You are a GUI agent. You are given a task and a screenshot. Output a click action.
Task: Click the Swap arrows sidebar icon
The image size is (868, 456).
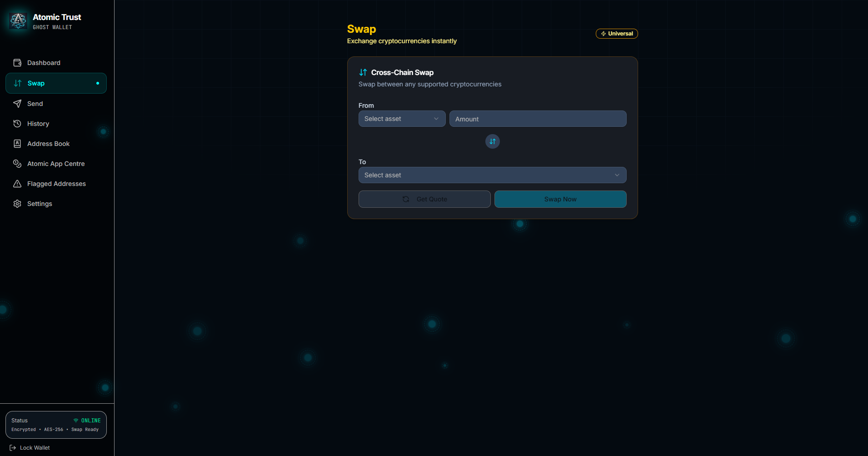(18, 83)
